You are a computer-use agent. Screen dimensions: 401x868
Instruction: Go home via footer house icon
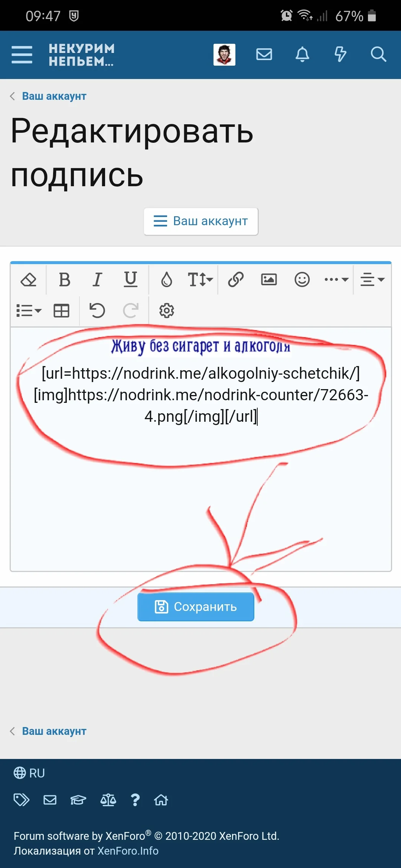pos(161,800)
